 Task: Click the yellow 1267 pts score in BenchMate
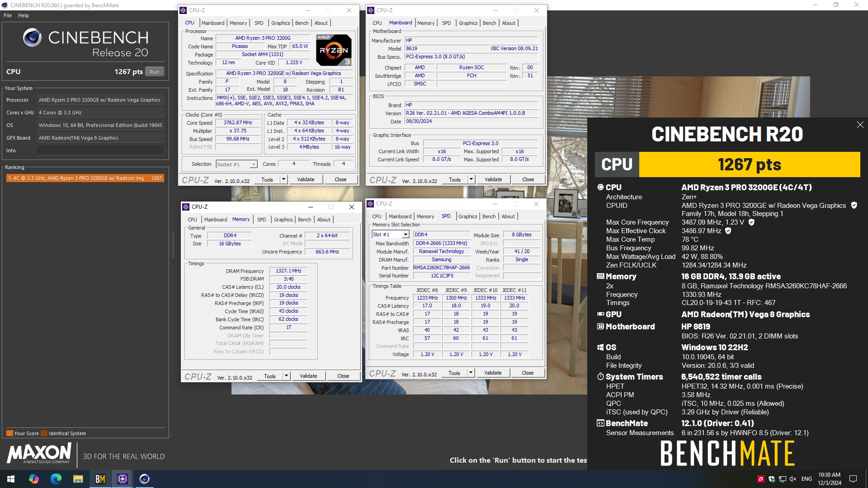click(x=749, y=164)
